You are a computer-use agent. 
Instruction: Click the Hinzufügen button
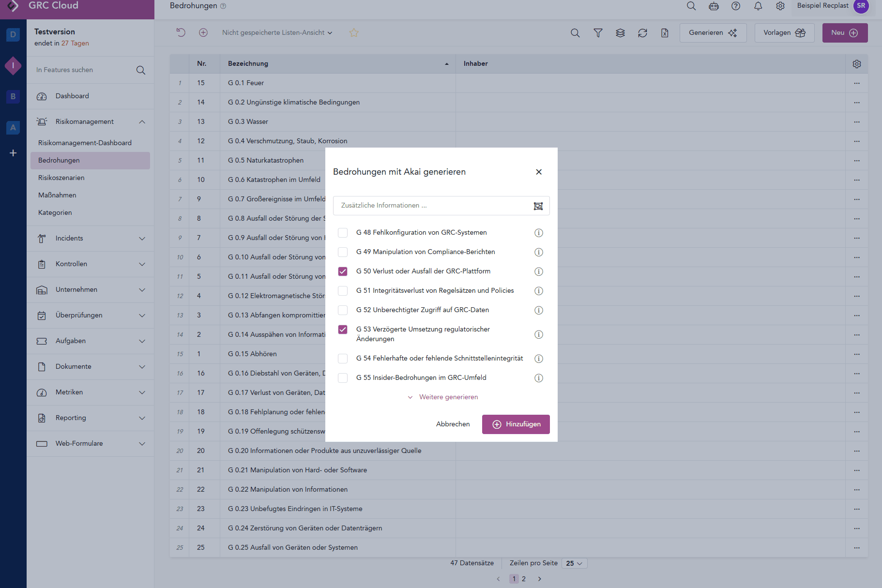[x=516, y=424]
